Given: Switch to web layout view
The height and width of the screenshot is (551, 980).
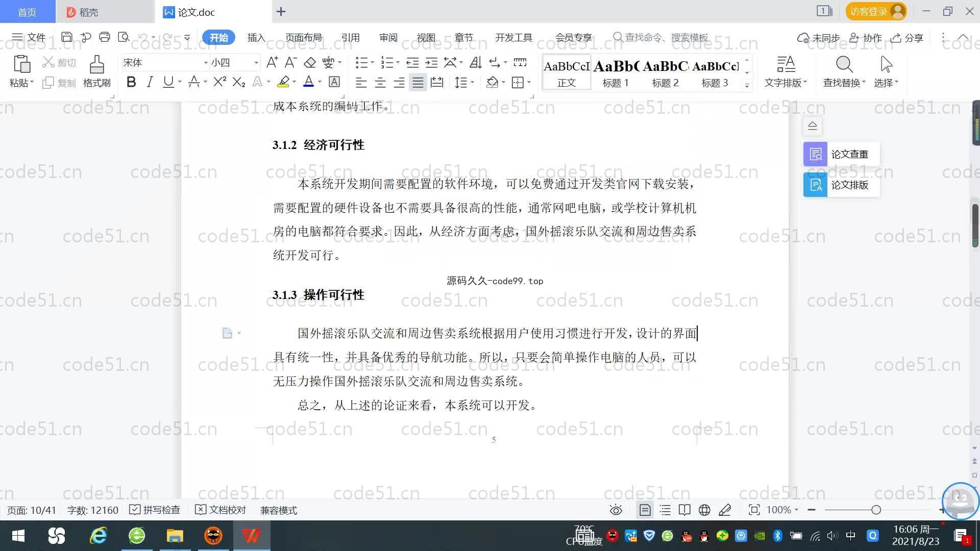Looking at the screenshot, I should click(704, 510).
